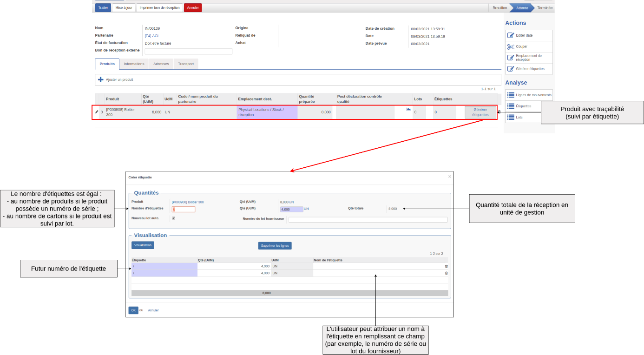Click the [P000908] Boitier 300 product cell
The image size is (644, 355).
123,112
